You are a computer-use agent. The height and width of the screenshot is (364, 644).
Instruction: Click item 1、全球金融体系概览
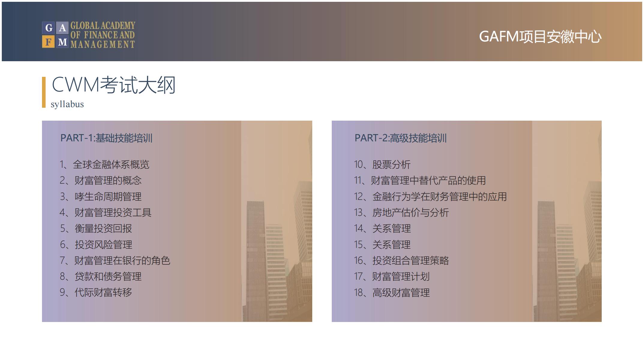(x=104, y=164)
